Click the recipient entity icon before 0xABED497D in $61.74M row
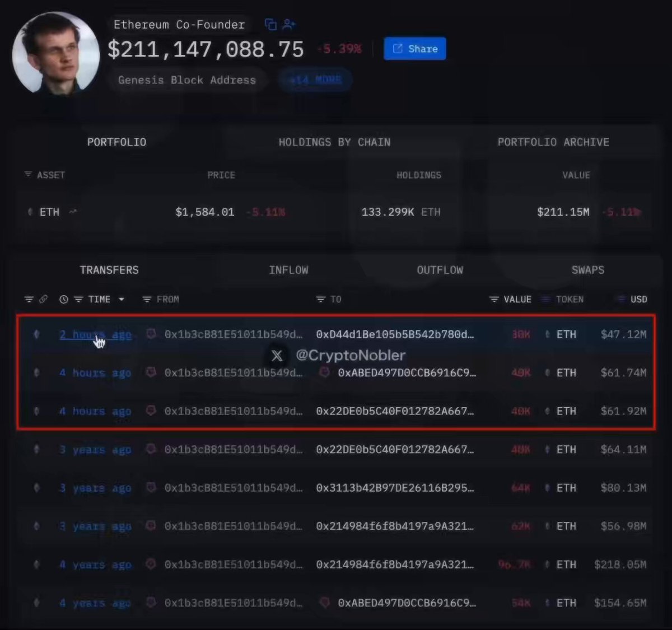This screenshot has height=630, width=672. coord(324,372)
